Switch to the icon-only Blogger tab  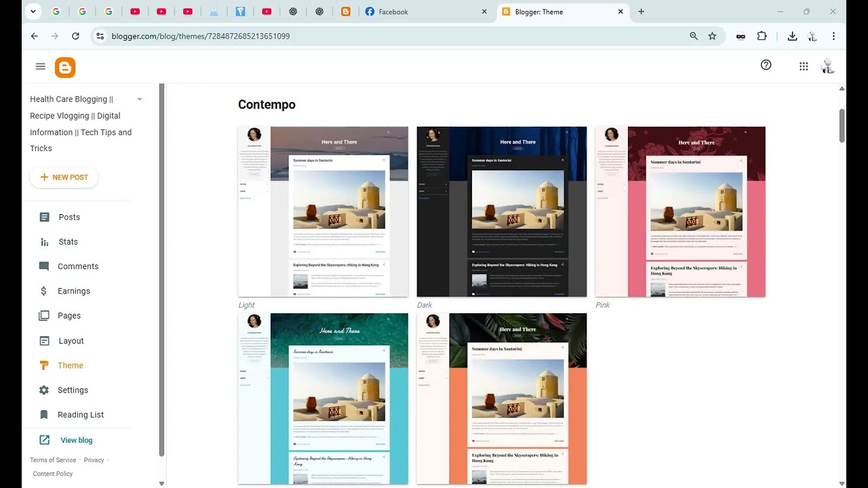click(346, 12)
